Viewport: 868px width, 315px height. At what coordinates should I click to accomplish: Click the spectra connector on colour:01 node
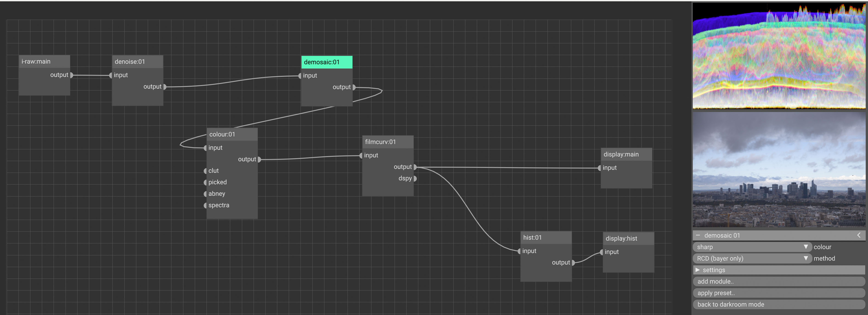pos(205,205)
